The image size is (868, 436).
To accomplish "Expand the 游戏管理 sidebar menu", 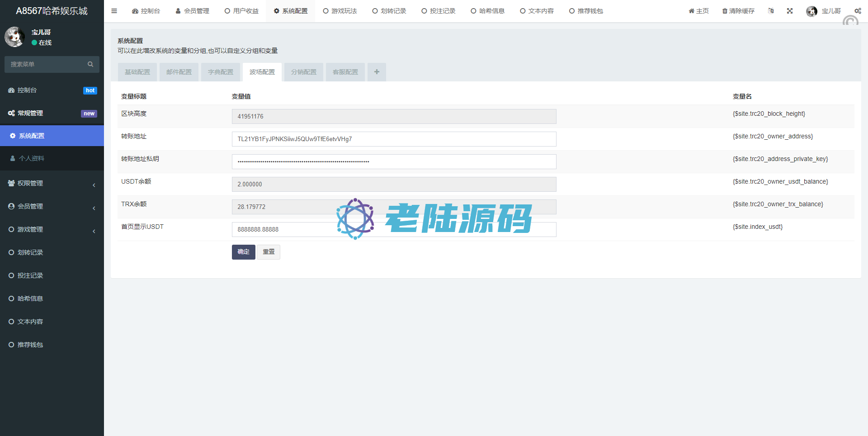I will [52, 229].
